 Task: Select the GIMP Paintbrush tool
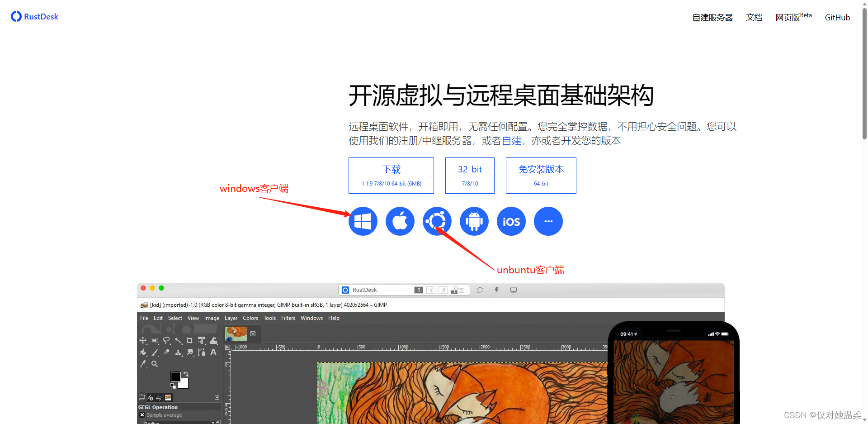(155, 352)
